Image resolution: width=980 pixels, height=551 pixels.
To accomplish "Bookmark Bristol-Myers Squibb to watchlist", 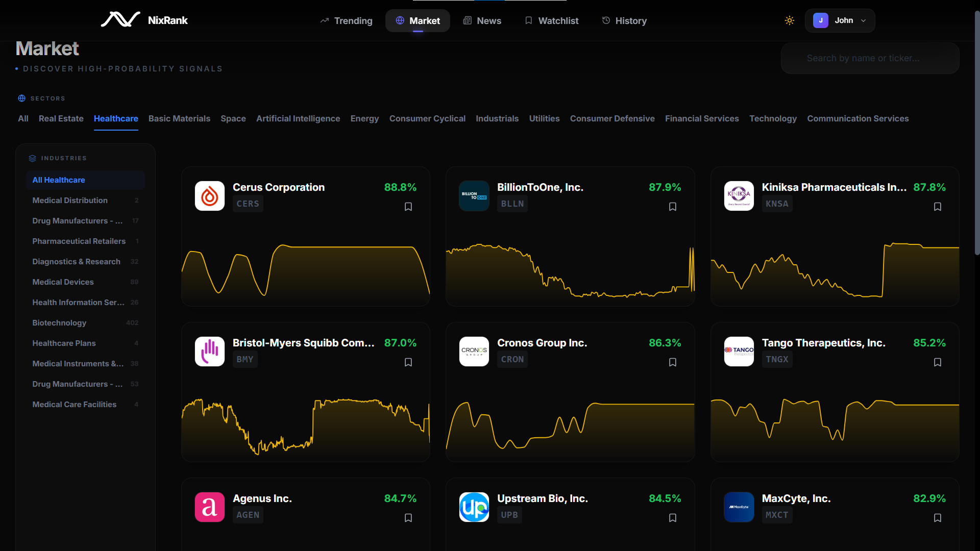I will 408,362.
